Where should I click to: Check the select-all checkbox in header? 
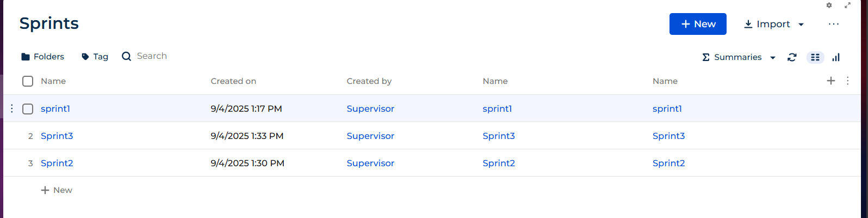tap(28, 81)
